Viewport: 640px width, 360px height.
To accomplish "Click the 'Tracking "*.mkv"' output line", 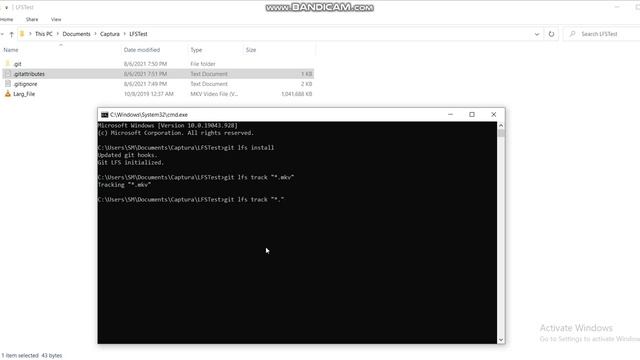I will click(124, 185).
